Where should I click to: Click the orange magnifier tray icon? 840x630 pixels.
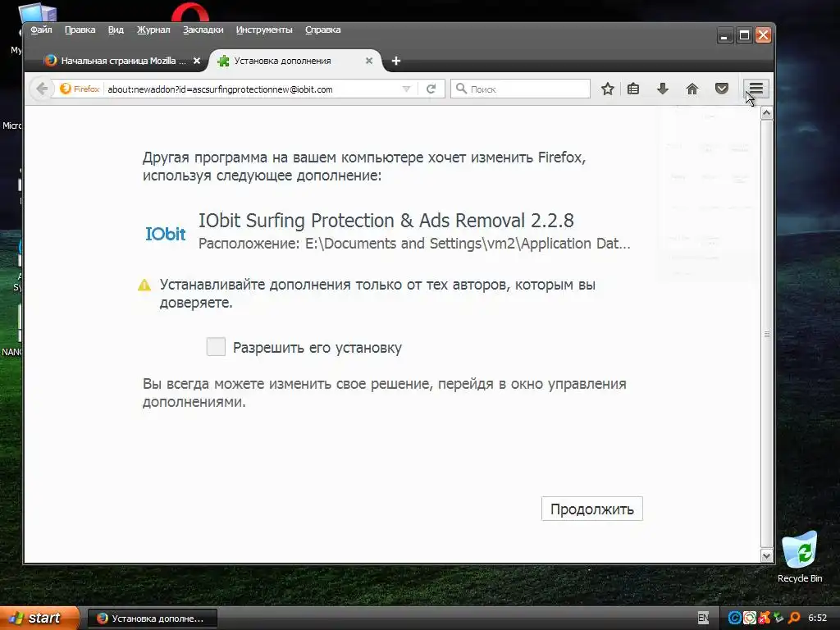click(794, 618)
